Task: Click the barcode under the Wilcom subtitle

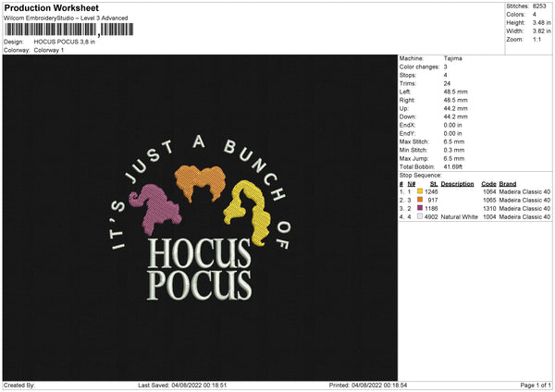Action: pyautogui.click(x=69, y=30)
